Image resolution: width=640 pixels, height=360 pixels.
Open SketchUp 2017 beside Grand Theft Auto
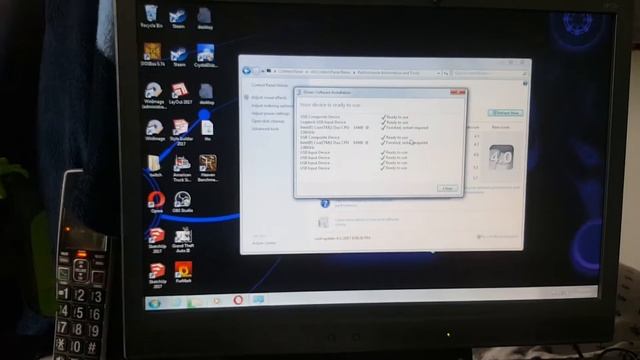click(x=157, y=240)
